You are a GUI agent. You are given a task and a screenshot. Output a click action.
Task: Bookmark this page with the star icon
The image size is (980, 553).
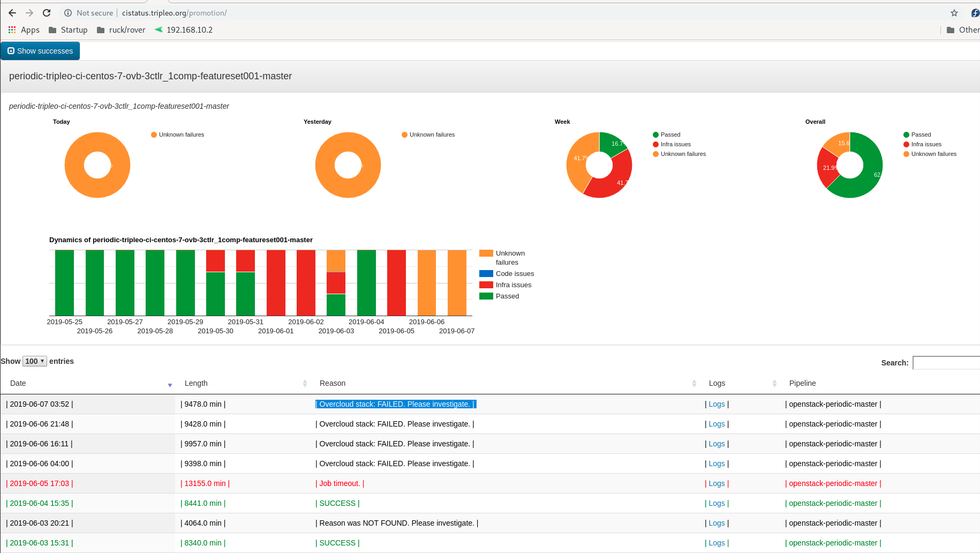click(954, 13)
